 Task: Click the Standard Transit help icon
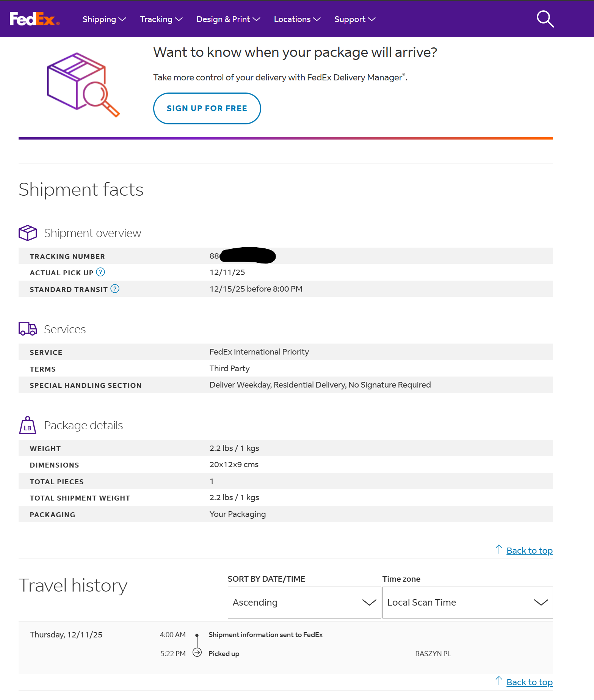[115, 289]
